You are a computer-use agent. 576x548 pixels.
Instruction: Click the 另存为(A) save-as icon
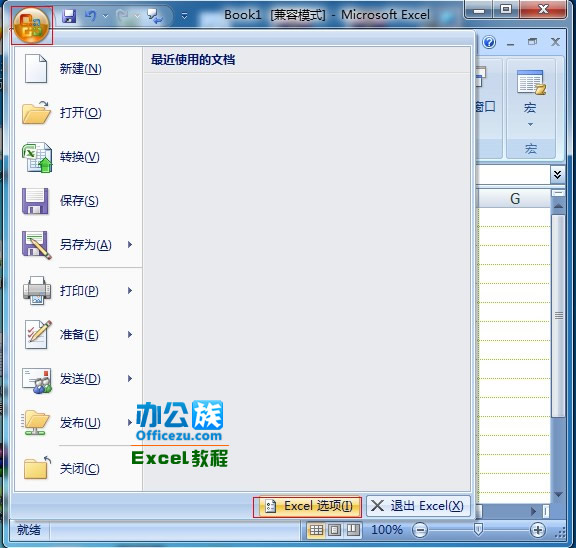pyautogui.click(x=36, y=245)
